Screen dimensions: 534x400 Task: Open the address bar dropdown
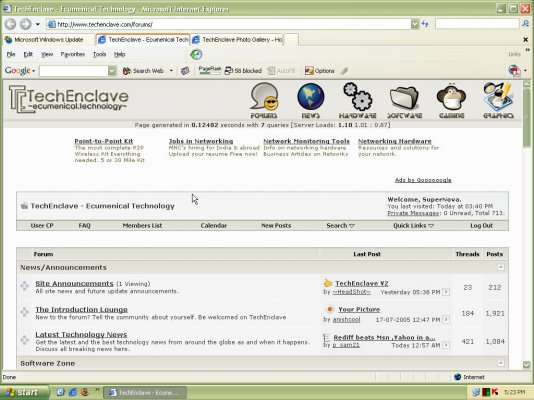[414, 24]
